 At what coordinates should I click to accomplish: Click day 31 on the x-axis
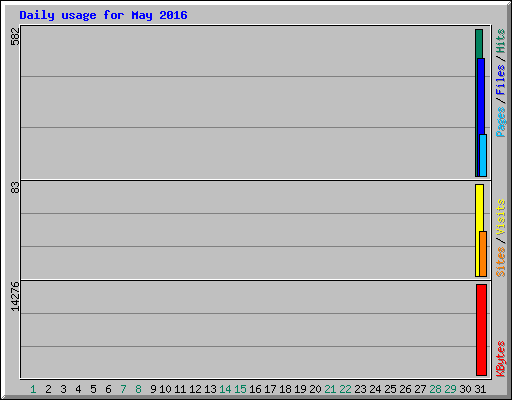pyautogui.click(x=480, y=389)
